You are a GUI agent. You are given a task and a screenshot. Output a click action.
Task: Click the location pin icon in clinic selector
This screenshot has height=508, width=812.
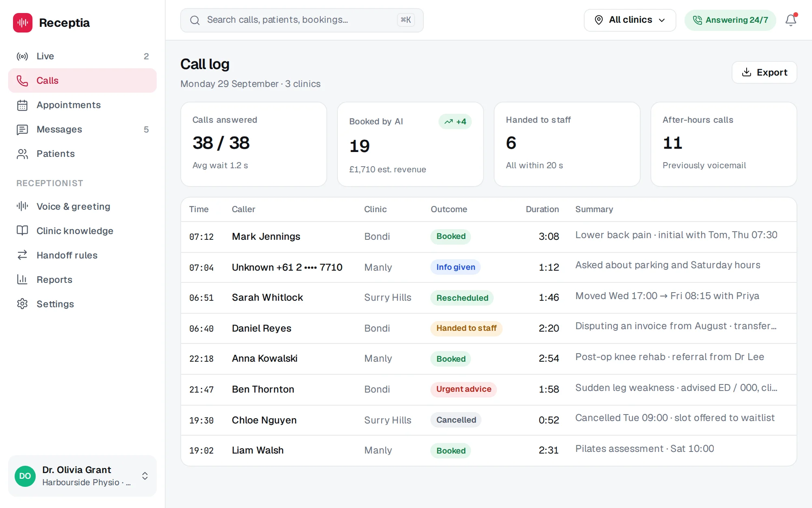[x=599, y=20]
